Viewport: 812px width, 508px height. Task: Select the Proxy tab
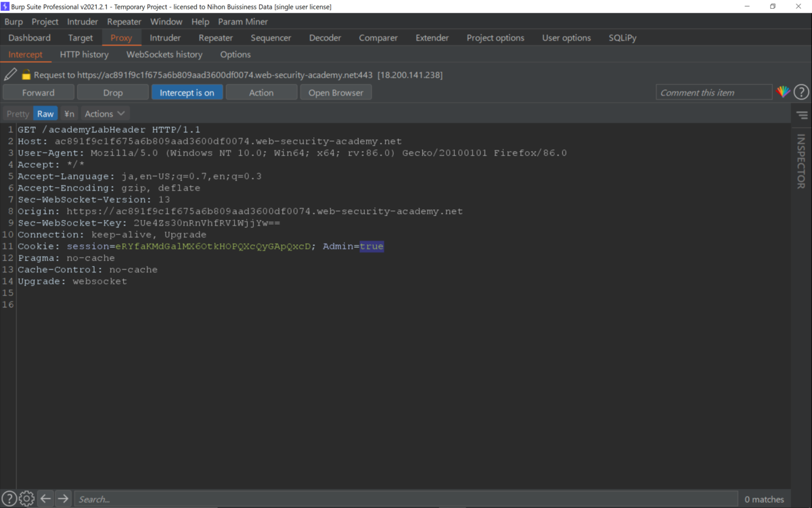coord(121,38)
